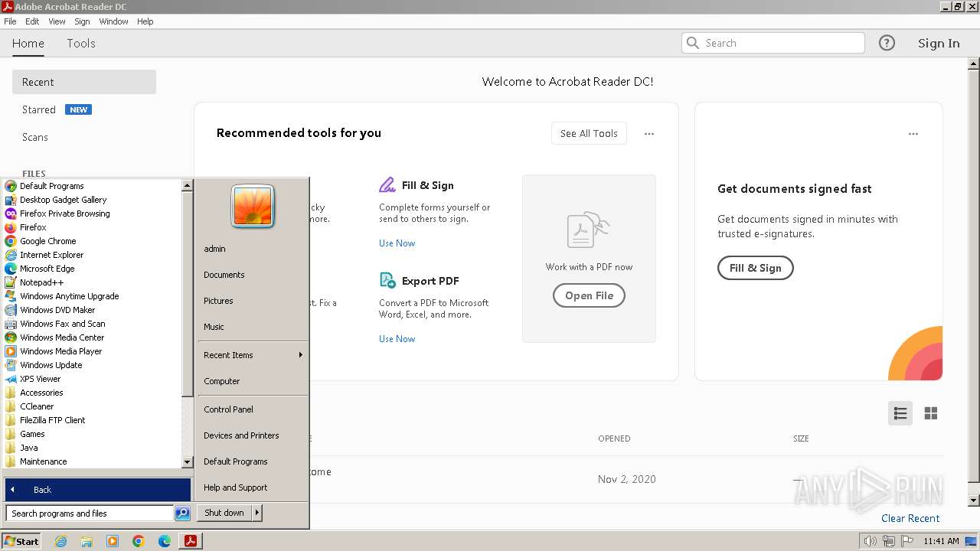
Task: Click the Start button
Action: 21,541
